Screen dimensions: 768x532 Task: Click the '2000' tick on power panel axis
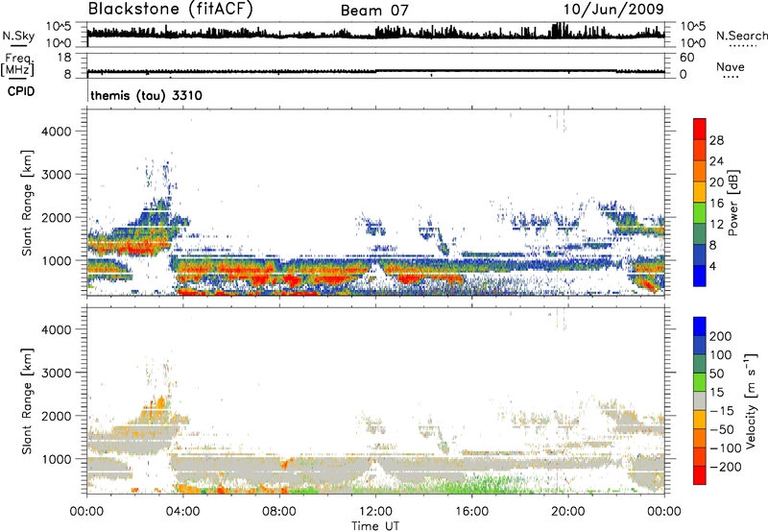coord(57,217)
